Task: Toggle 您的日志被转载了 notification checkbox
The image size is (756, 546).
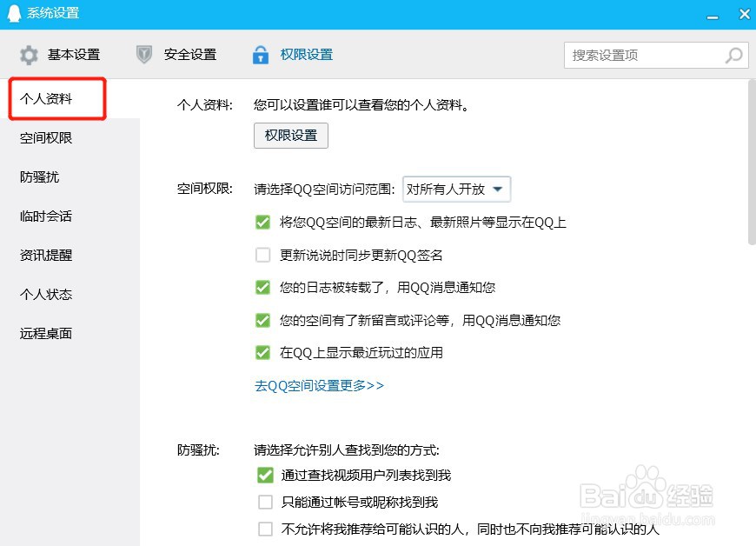Action: click(x=262, y=288)
